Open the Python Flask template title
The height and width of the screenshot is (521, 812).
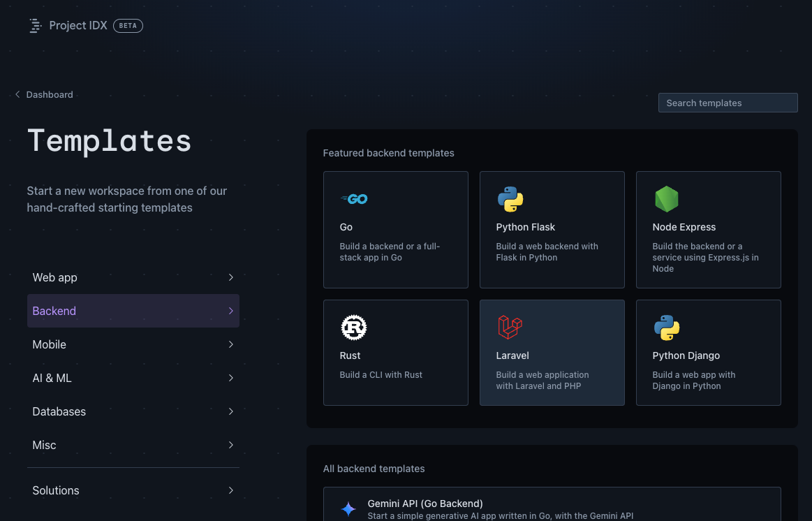(525, 227)
